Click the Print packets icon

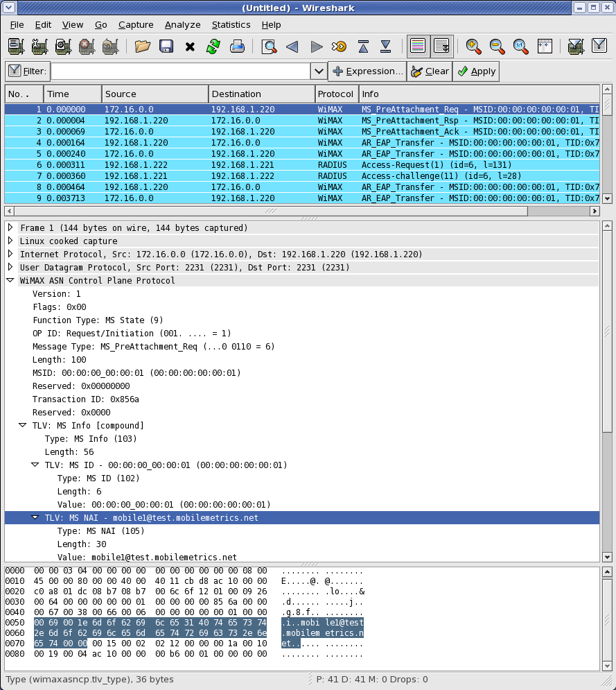pos(237,46)
